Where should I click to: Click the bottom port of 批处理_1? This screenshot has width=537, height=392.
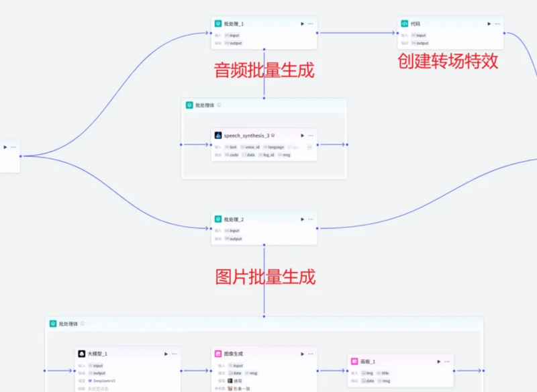click(264, 49)
